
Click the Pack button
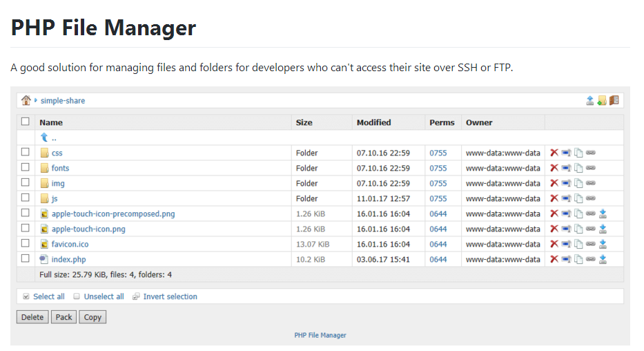click(64, 317)
